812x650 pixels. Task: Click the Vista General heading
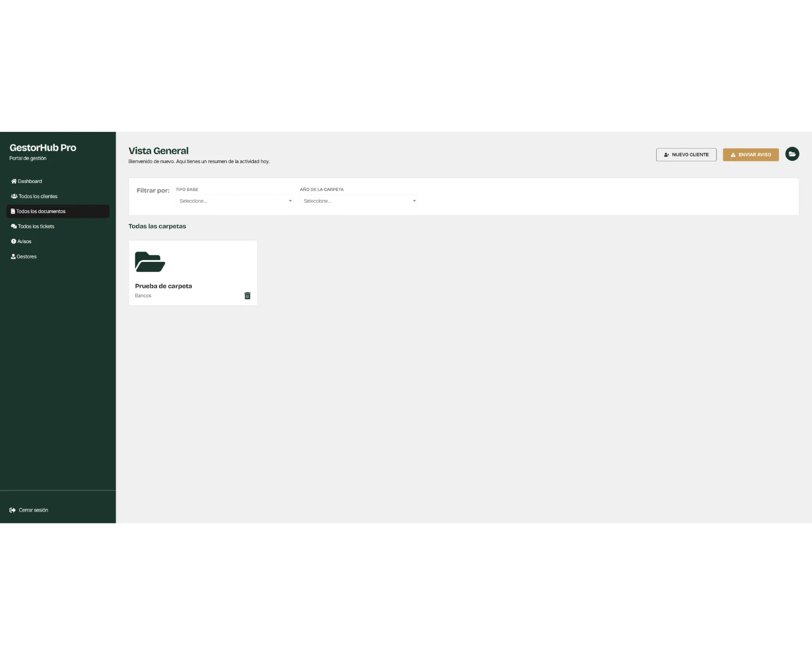159,151
